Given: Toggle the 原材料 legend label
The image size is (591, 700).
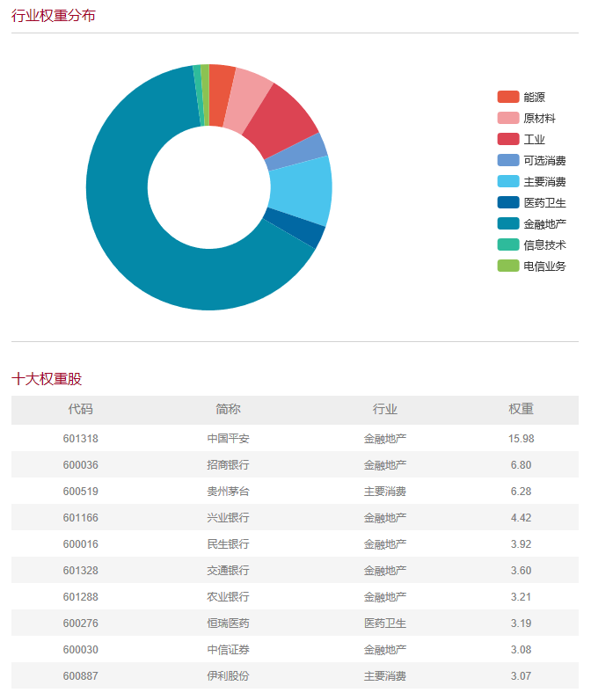Looking at the screenshot, I should click(539, 118).
